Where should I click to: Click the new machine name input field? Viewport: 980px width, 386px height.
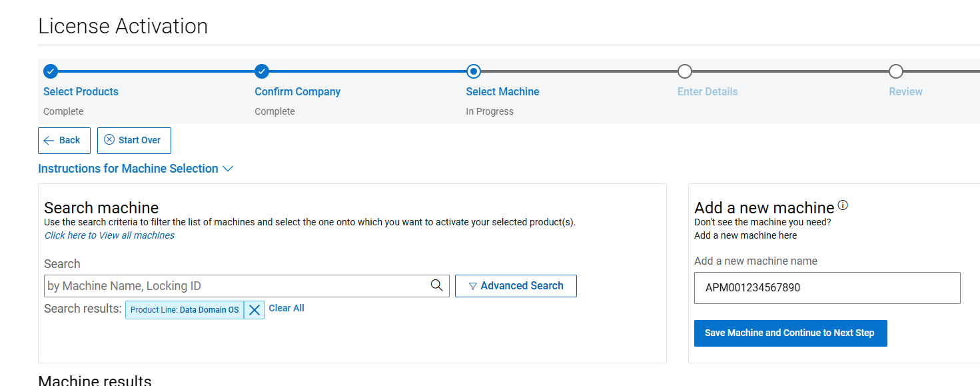tap(827, 288)
